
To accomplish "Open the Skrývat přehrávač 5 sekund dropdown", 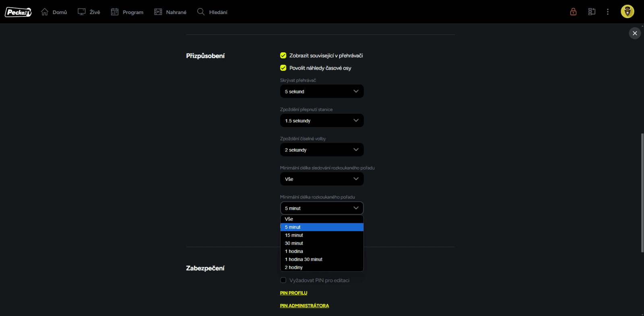I will click(322, 91).
